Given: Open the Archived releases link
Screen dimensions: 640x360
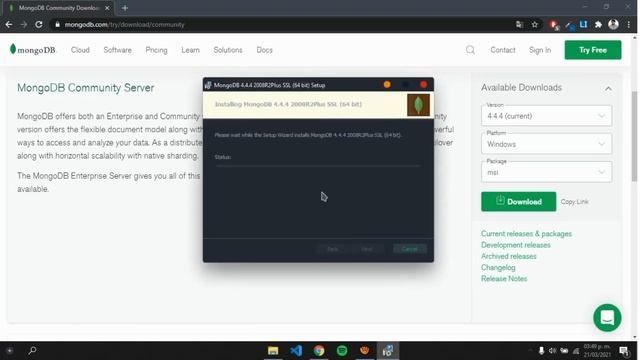Looking at the screenshot, I should 509,256.
